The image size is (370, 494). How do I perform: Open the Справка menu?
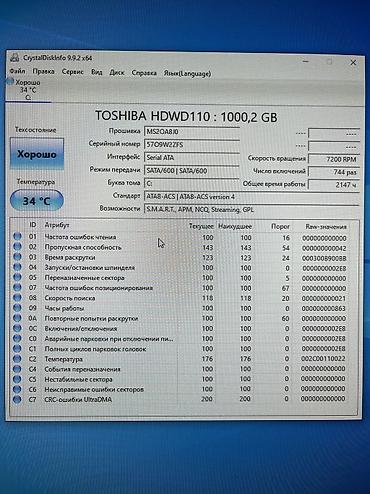[x=144, y=73]
